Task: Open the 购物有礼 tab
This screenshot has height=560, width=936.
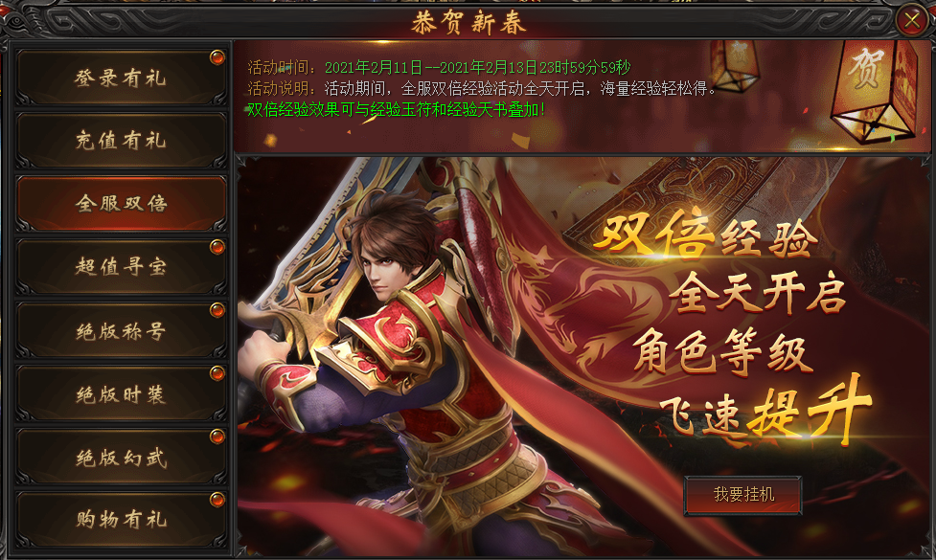Action: click(x=121, y=520)
